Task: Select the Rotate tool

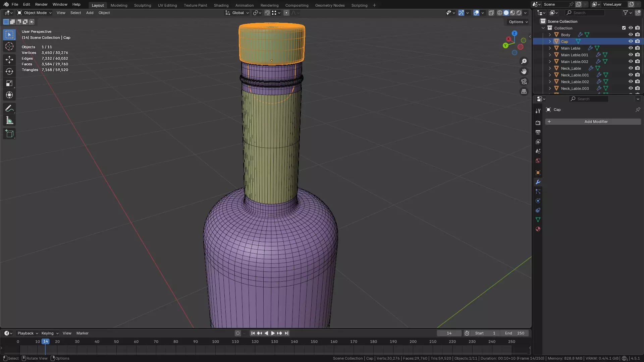Action: pos(9,71)
